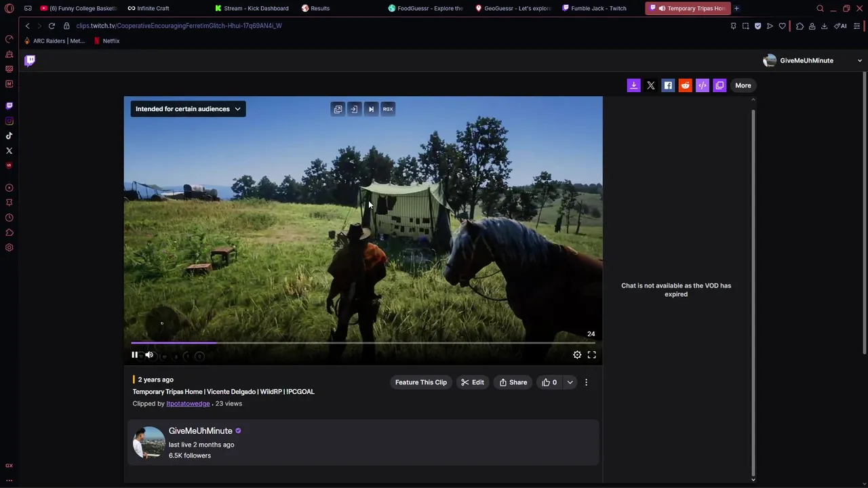Open the itpotatowedge clipper profile link
Image resolution: width=868 pixels, height=488 pixels.
[x=188, y=404]
